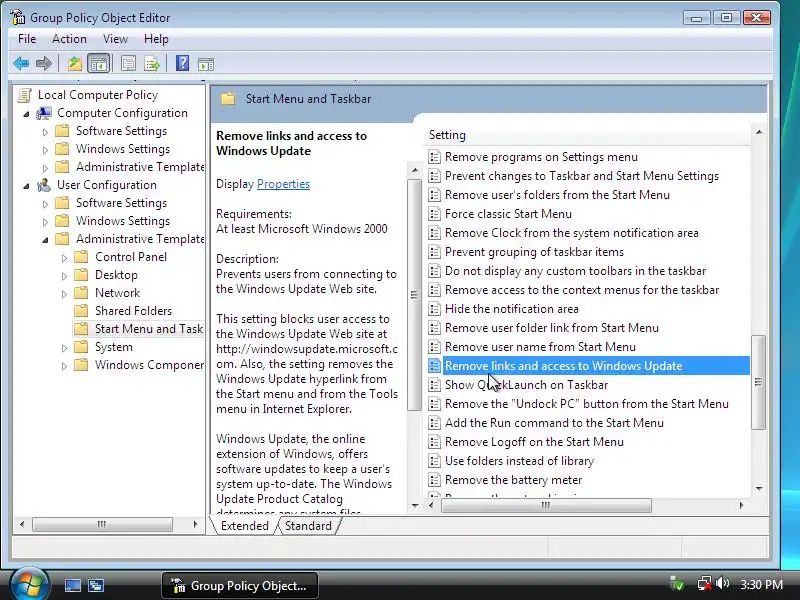Expand the Windows Components node

(x=64, y=365)
